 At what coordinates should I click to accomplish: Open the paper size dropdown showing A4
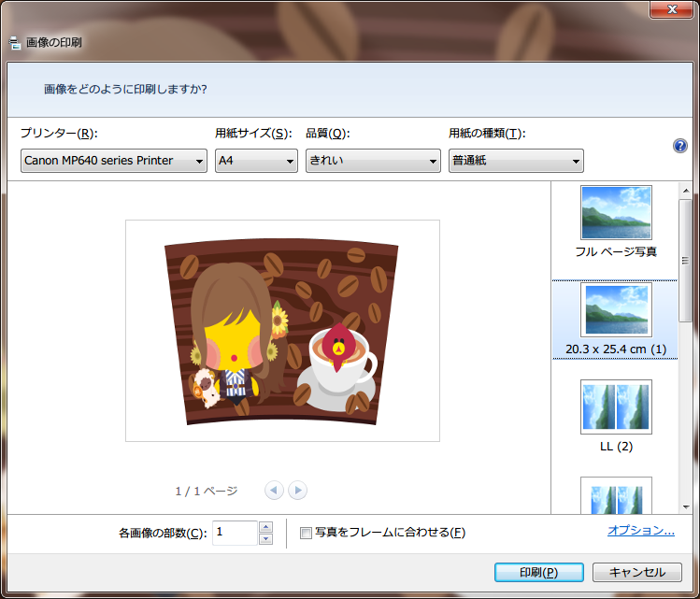click(256, 161)
